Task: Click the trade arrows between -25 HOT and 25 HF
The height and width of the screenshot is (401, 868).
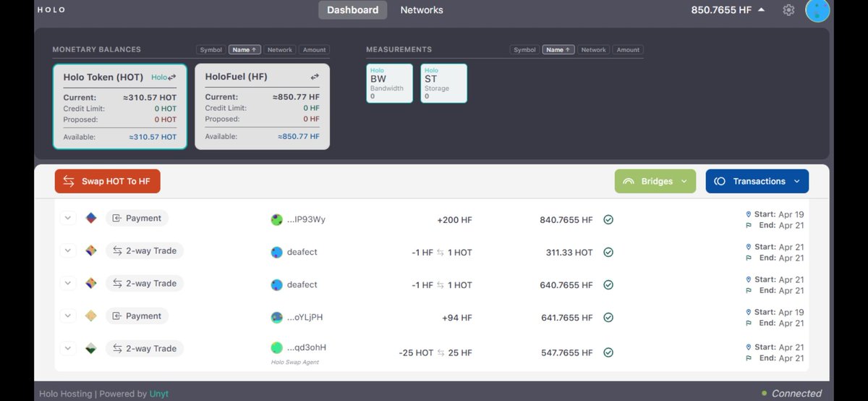Action: click(x=441, y=353)
